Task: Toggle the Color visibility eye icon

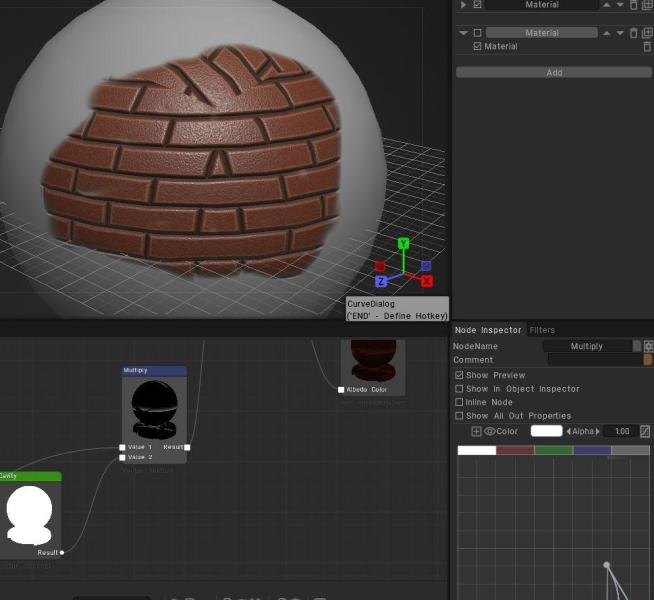Action: (x=490, y=431)
